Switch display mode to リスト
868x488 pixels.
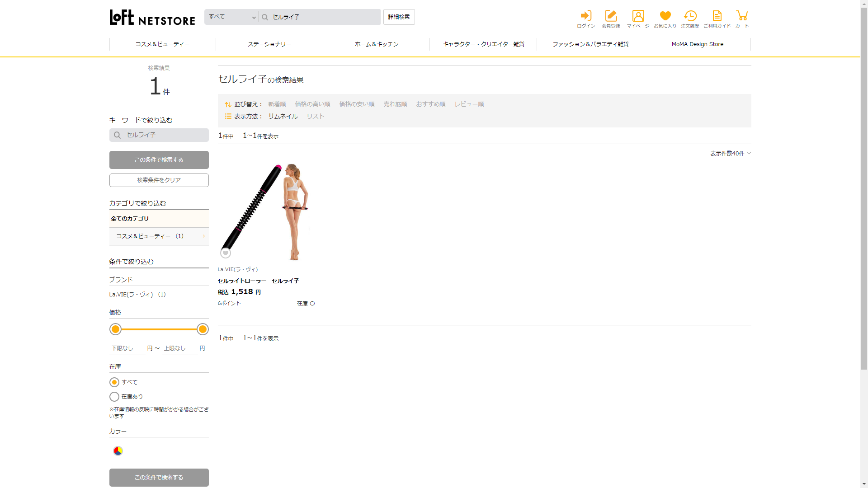316,117
